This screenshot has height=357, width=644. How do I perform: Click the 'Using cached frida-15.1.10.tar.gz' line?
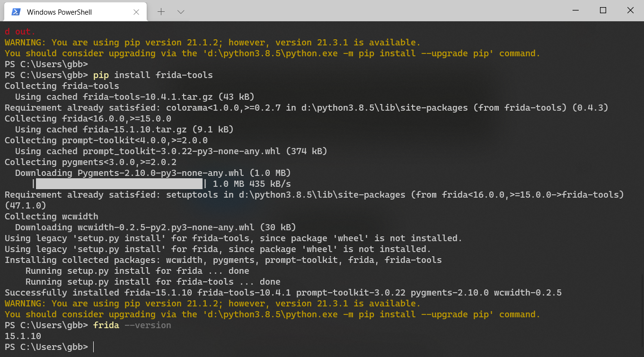click(124, 129)
